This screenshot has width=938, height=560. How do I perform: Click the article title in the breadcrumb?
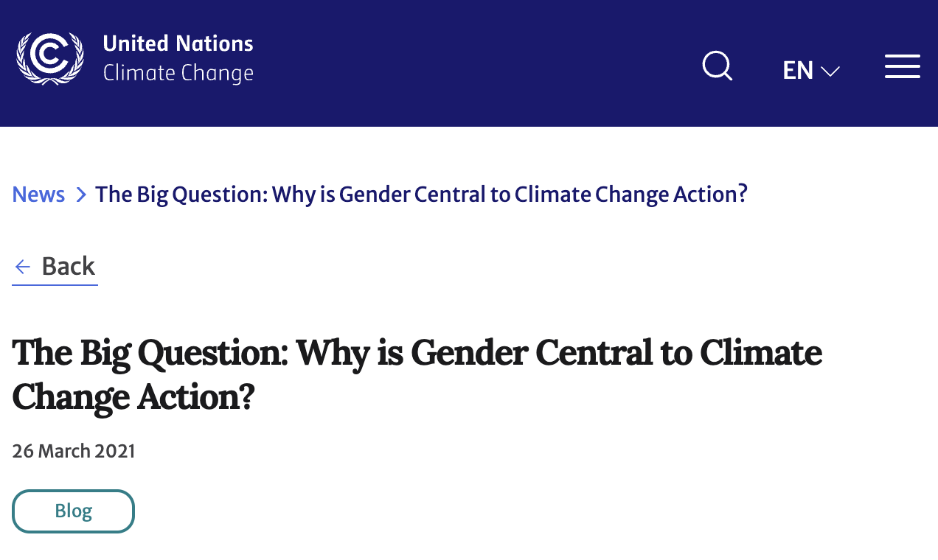[421, 195]
